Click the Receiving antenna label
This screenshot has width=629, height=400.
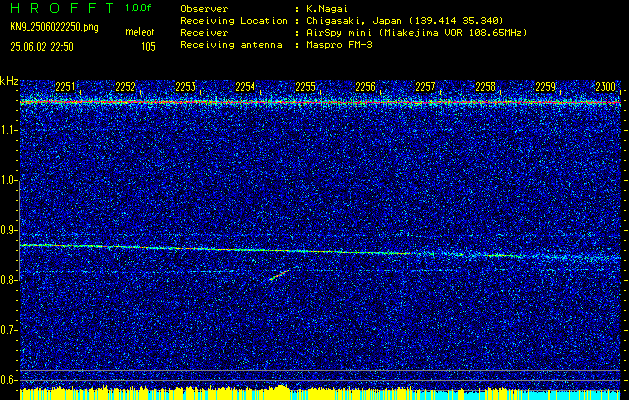pos(231,45)
